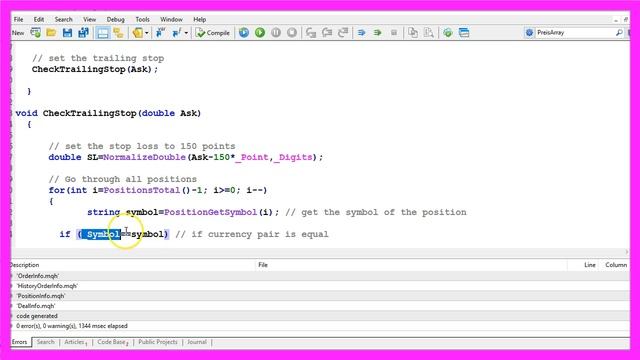Click the New file toolbar button
Image resolution: width=640 pixels, height=360 pixels.
pos(18,33)
